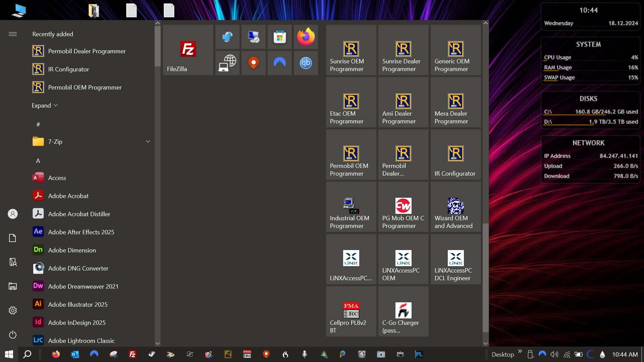Screen dimensions: 644x362
Task: Show hidden taskbar toolbar items chevron
Action: point(520,351)
